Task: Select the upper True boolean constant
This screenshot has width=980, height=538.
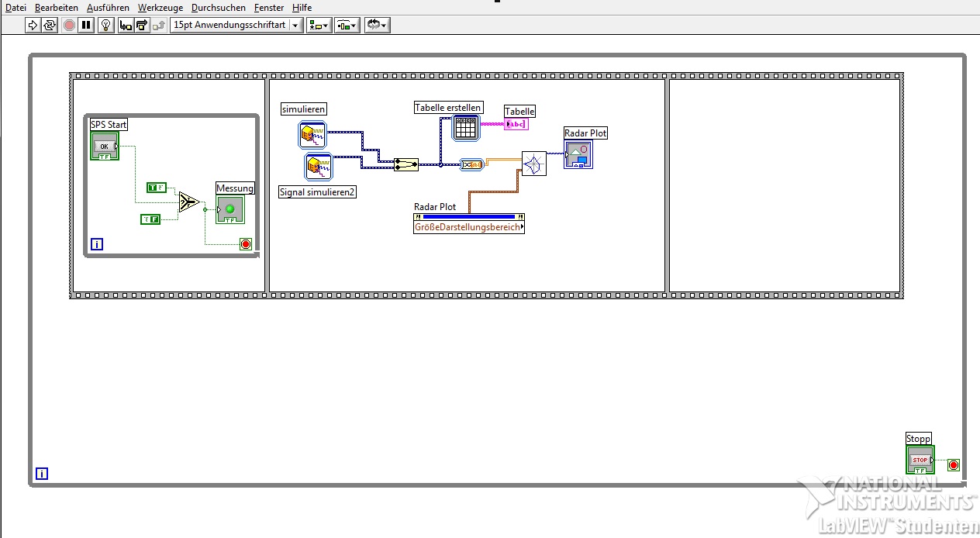Action: pyautogui.click(x=157, y=188)
